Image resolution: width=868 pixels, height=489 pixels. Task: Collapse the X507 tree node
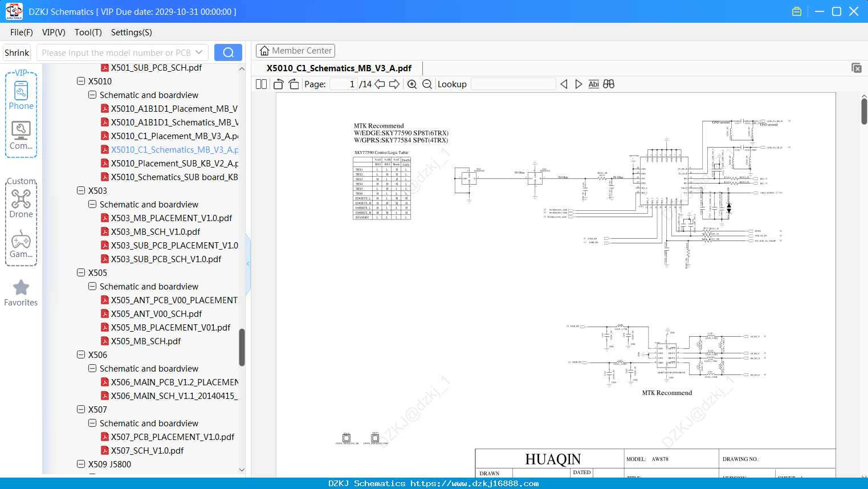pyautogui.click(x=81, y=409)
